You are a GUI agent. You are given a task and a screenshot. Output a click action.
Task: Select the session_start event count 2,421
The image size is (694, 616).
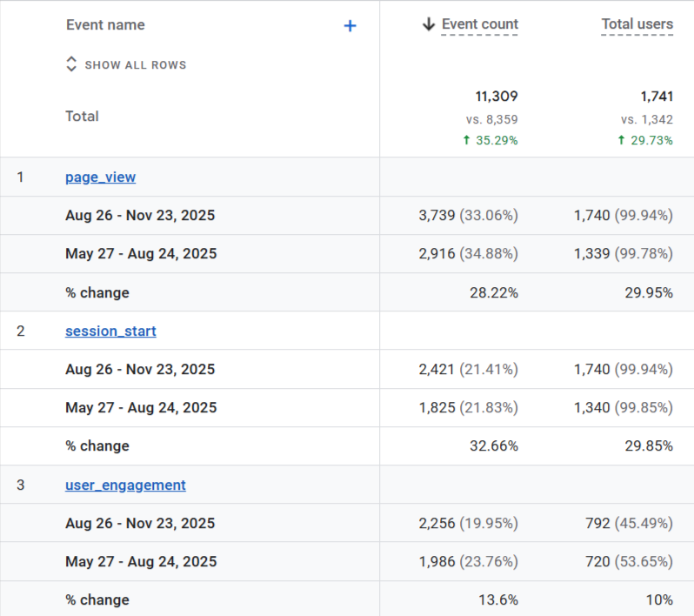pos(437,370)
